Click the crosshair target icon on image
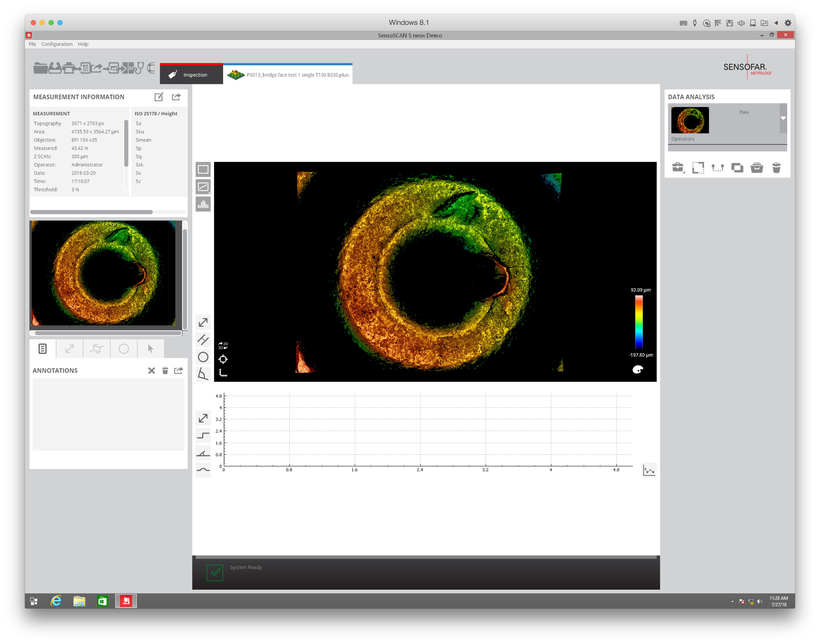Viewport: 820px width, 644px height. [223, 359]
